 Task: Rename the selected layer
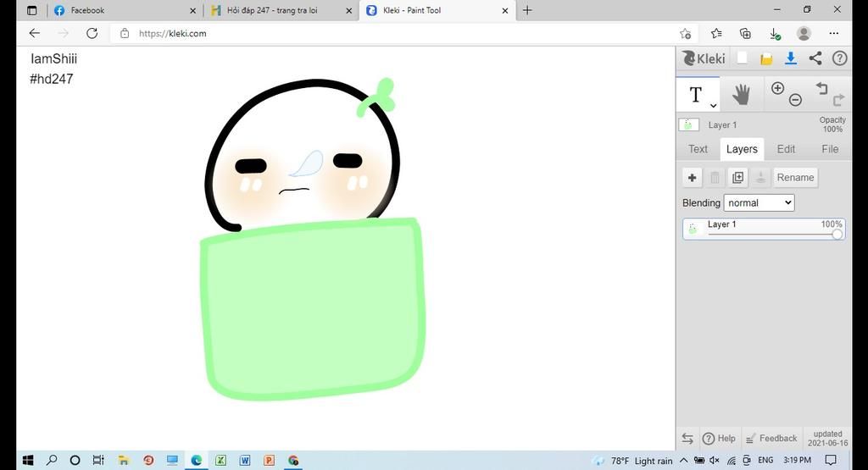coord(795,178)
